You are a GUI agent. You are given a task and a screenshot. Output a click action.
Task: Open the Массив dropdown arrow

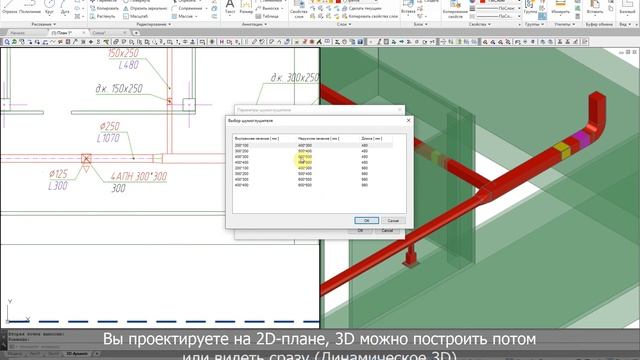(x=196, y=16)
